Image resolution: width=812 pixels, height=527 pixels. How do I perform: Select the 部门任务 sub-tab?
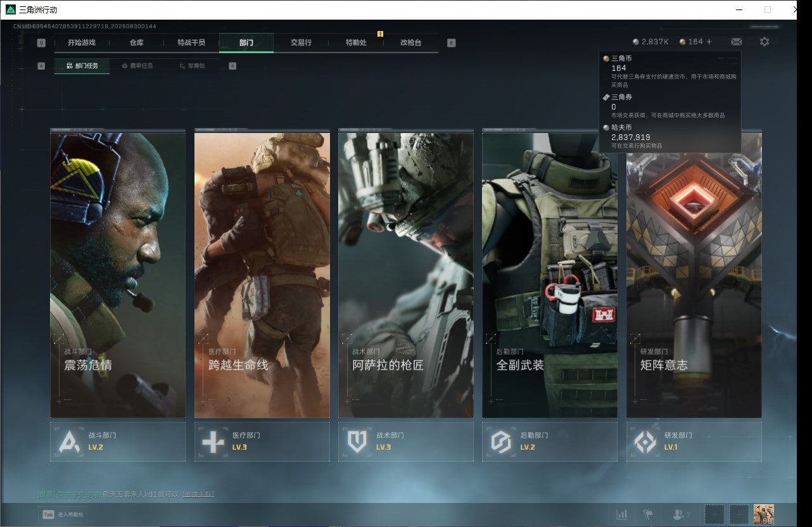pyautogui.click(x=82, y=66)
